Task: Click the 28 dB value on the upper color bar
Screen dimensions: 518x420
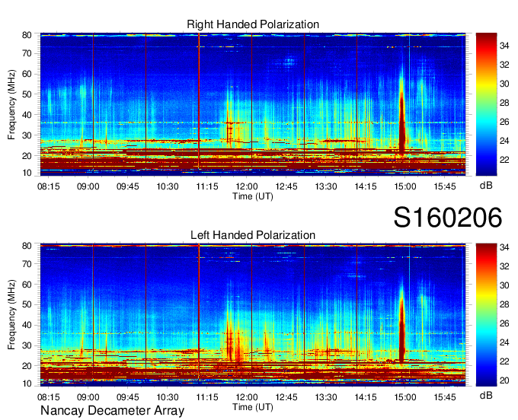Action: [x=504, y=103]
